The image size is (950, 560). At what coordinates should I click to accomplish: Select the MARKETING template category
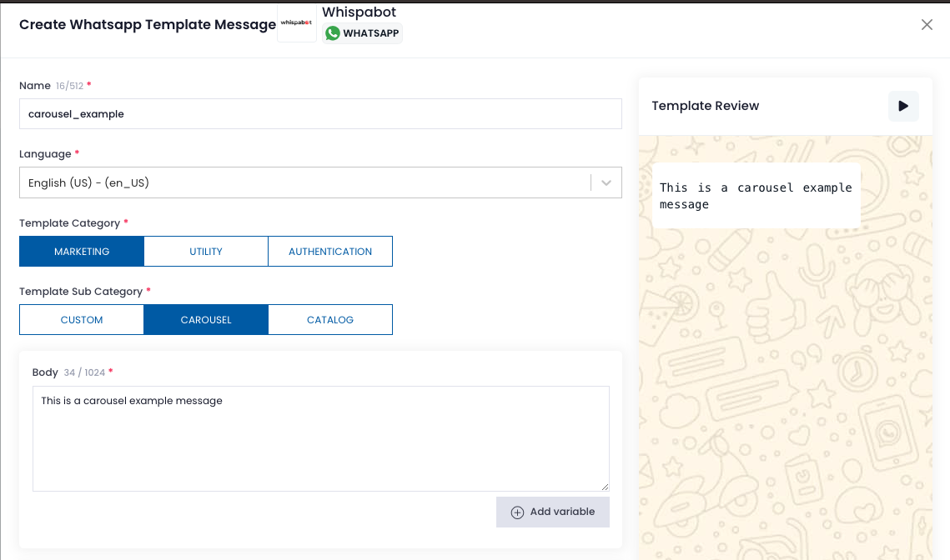[x=82, y=251]
